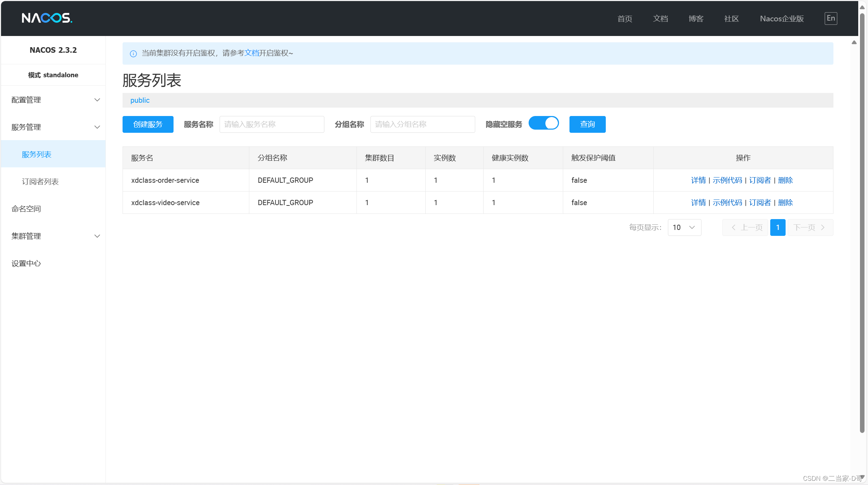
Task: Click the 创建服务 button
Action: (x=148, y=124)
